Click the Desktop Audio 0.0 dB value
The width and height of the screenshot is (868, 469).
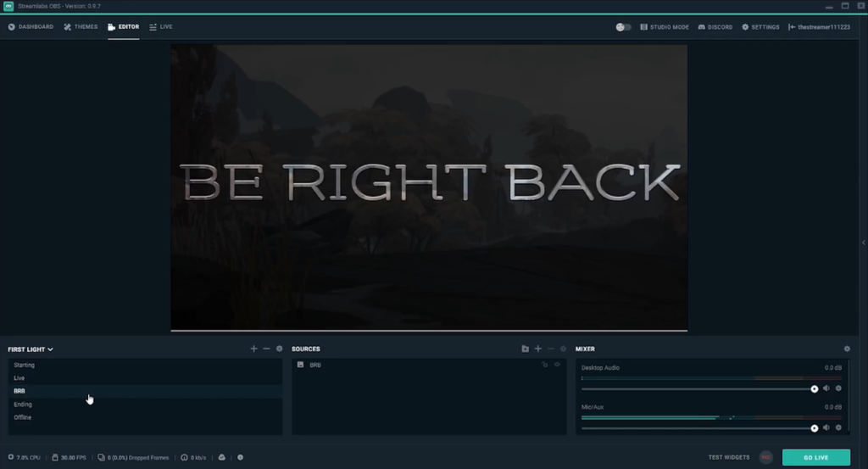pos(832,368)
